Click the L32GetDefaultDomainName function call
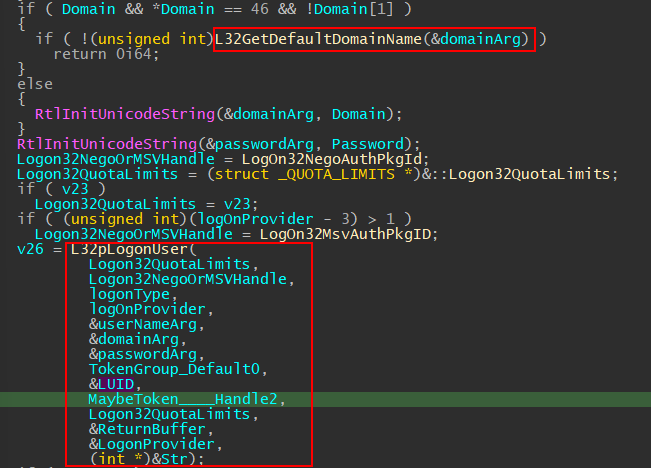 [x=372, y=39]
